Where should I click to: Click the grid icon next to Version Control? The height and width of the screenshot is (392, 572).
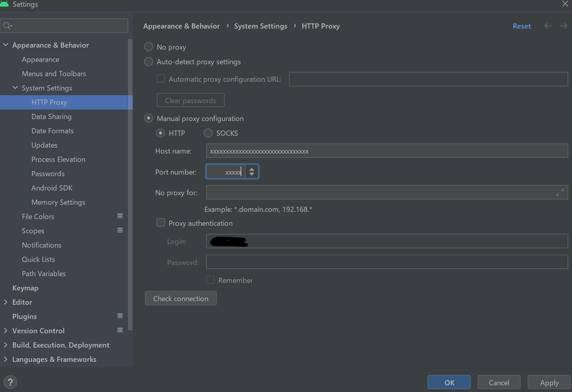click(120, 330)
